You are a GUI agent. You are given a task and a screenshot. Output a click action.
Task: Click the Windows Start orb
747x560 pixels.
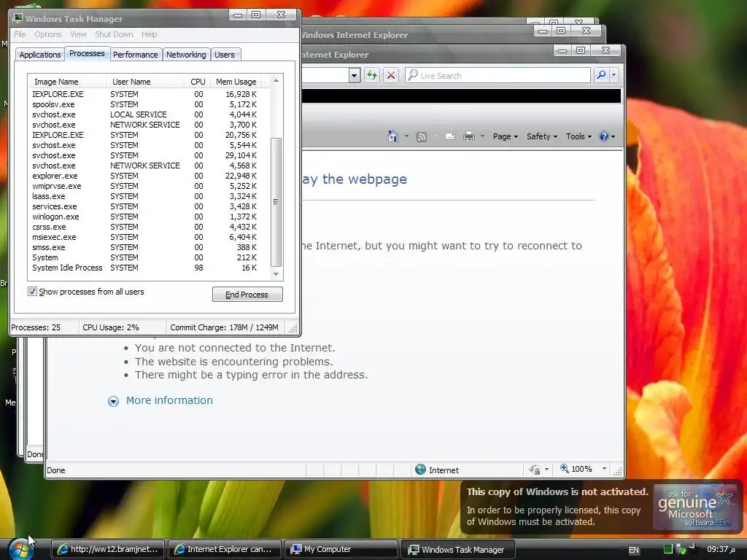click(21, 549)
